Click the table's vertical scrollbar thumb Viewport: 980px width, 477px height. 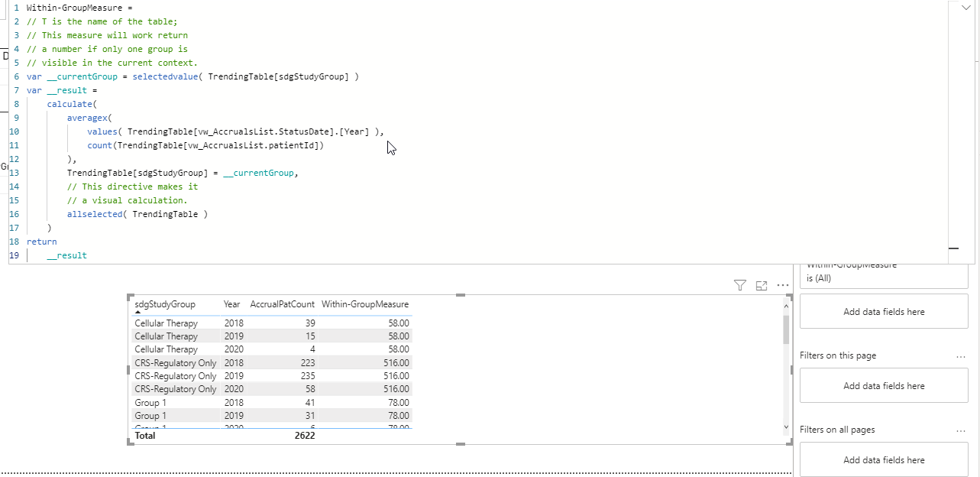787,329
